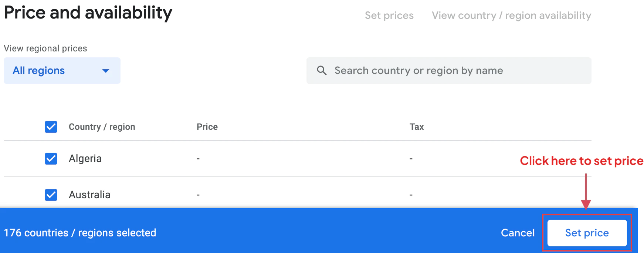644x253 pixels.
Task: Expand the regions filter selector
Action: point(62,71)
